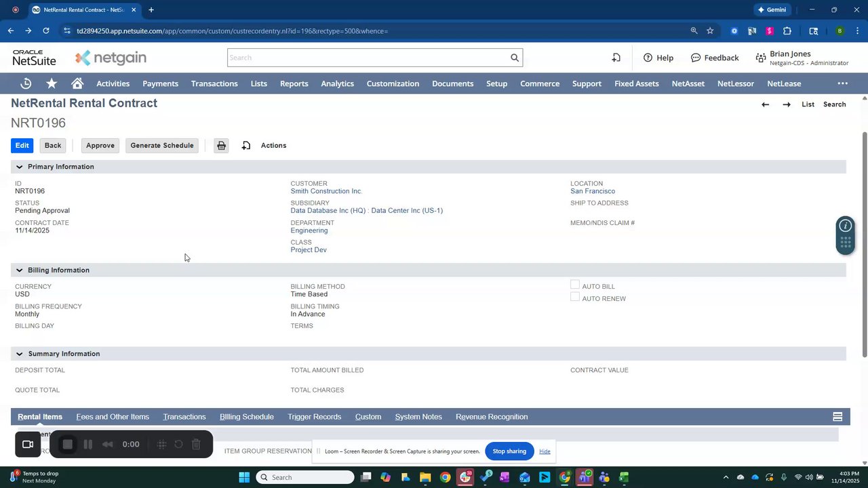Restart the Loom recording

click(178, 445)
